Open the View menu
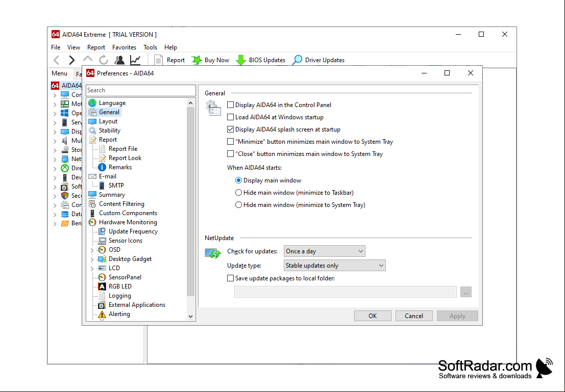The width and height of the screenshot is (565, 392). coord(73,47)
